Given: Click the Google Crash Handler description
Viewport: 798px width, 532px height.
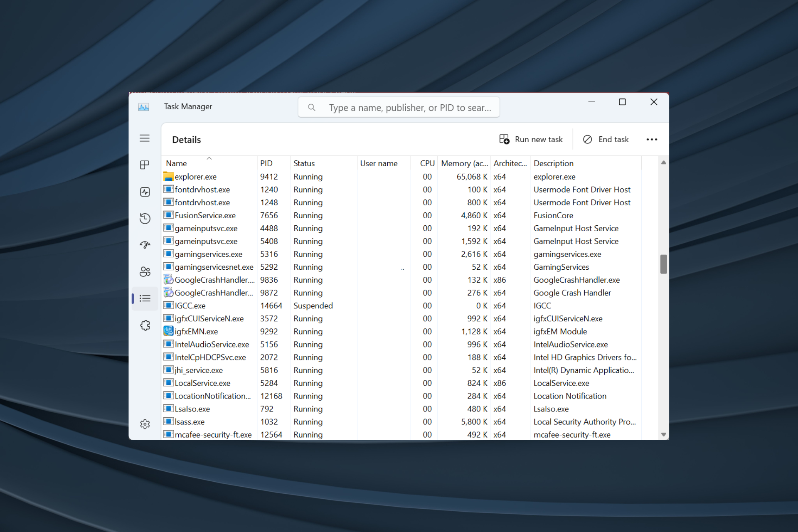Looking at the screenshot, I should 572,293.
